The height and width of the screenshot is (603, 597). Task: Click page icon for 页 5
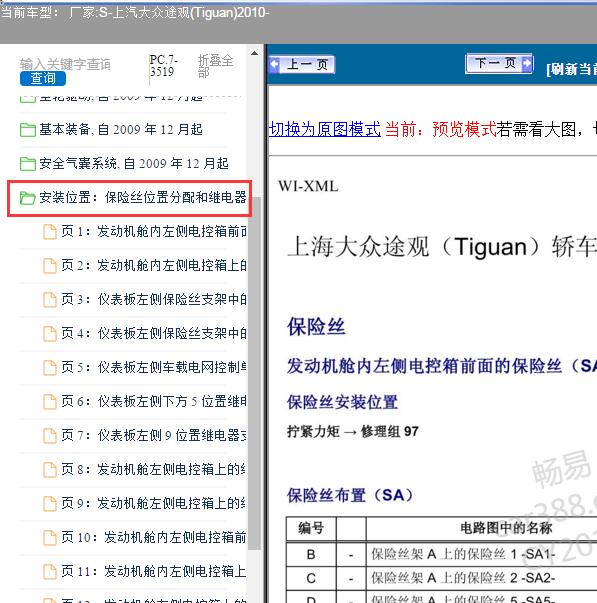[x=50, y=368]
